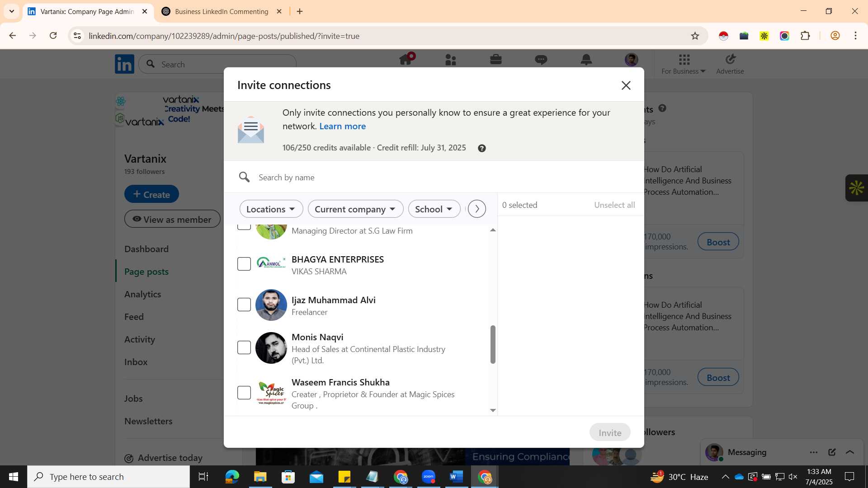
Task: Open Chrome's three-dot menu
Action: pos(855,36)
